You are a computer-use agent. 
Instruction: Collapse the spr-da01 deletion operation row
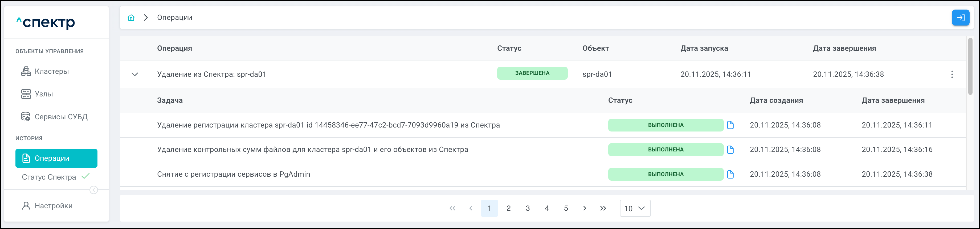tap(135, 74)
